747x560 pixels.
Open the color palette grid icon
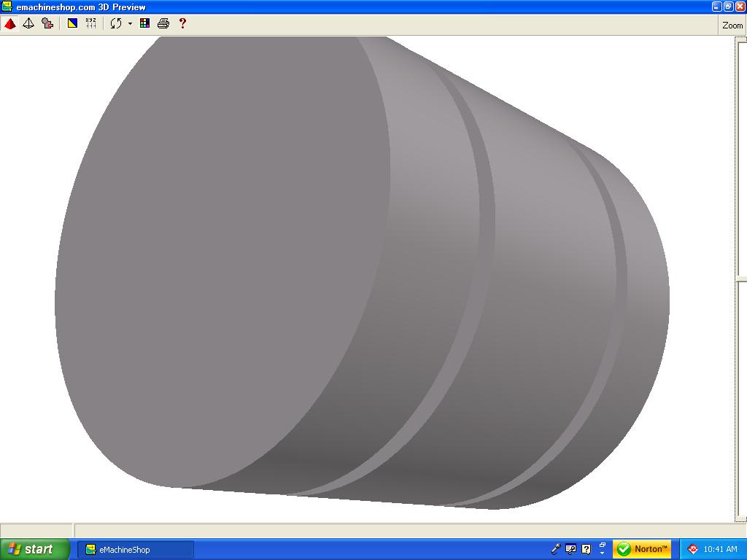(144, 23)
